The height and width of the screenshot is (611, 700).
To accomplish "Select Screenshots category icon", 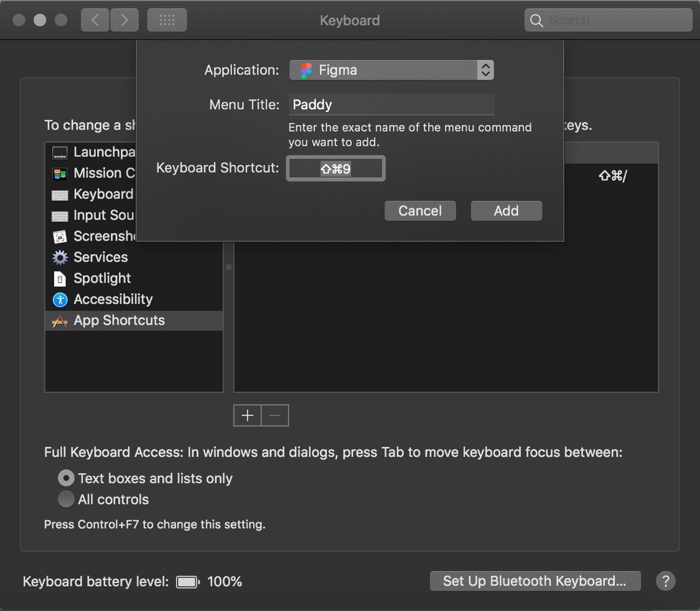I will click(60, 236).
